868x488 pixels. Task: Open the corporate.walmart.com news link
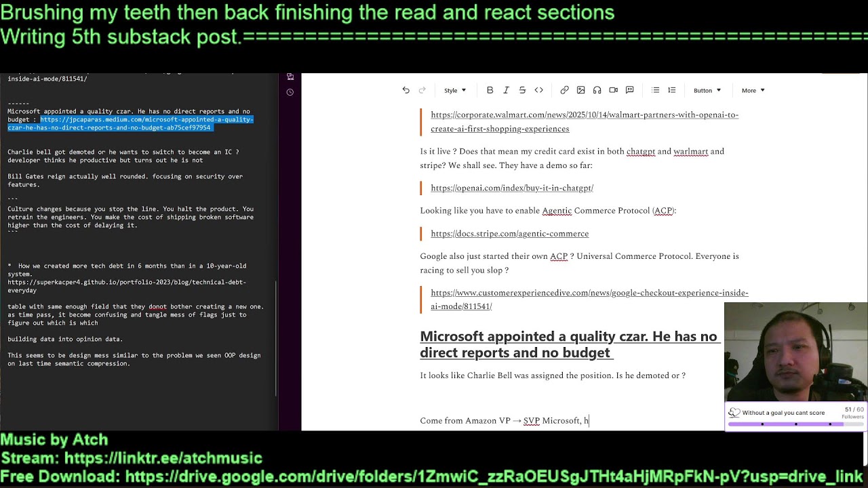click(x=585, y=122)
